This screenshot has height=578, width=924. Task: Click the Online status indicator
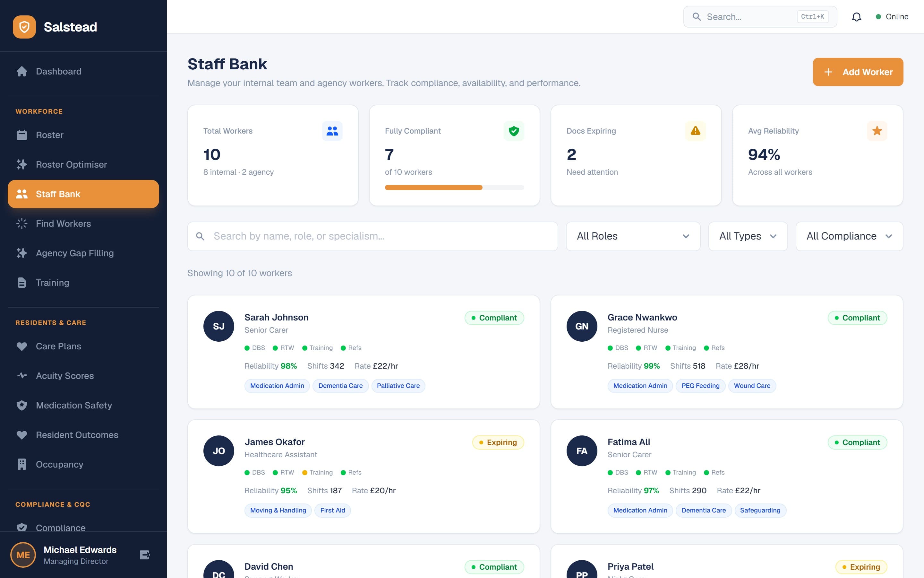coord(892,17)
